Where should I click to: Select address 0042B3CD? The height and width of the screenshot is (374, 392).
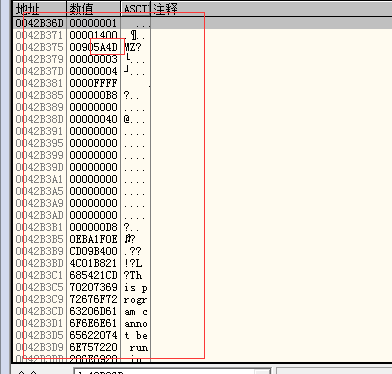[x=39, y=311]
